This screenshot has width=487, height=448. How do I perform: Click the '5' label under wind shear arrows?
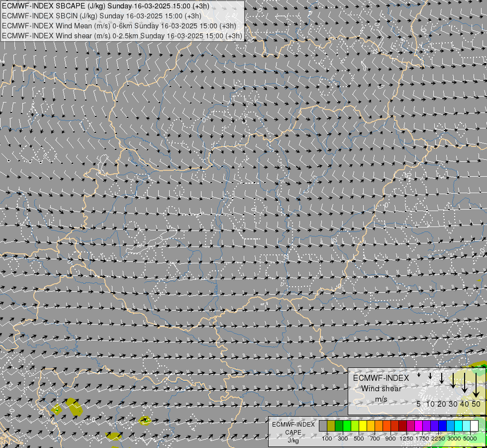click(419, 404)
